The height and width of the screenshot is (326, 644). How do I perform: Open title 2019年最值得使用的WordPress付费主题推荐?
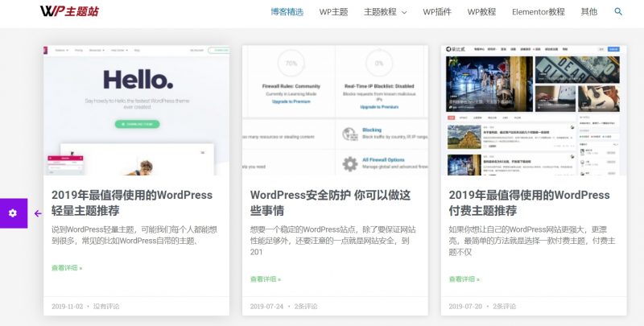point(529,202)
